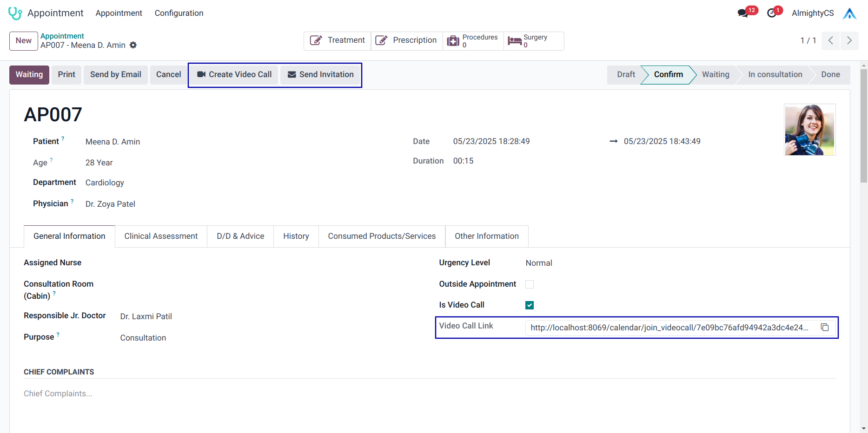Click the Create Video Call button
Viewport: 868px width, 433px height.
(x=234, y=74)
